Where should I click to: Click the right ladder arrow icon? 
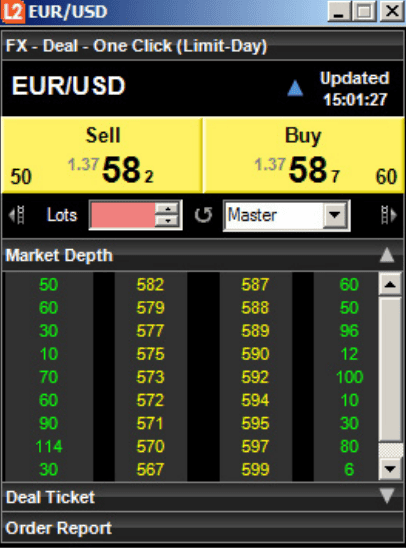(x=389, y=215)
